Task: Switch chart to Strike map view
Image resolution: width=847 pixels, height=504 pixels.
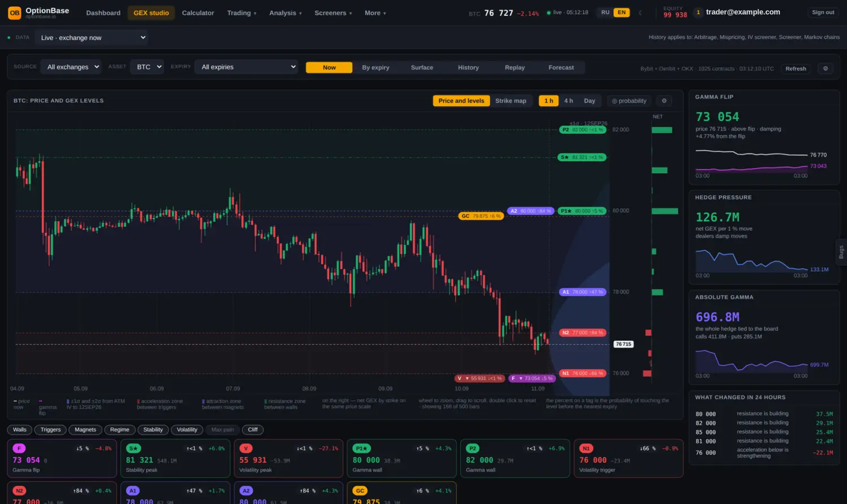Action: [x=510, y=101]
